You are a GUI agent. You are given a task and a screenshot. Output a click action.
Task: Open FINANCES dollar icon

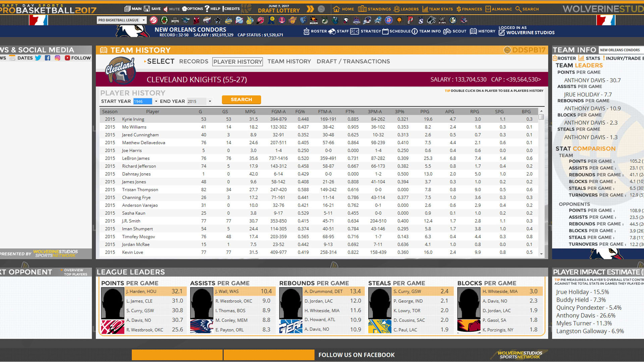[459, 9]
